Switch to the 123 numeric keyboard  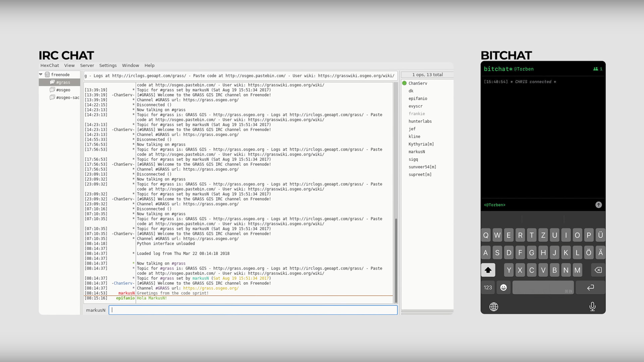(x=488, y=288)
